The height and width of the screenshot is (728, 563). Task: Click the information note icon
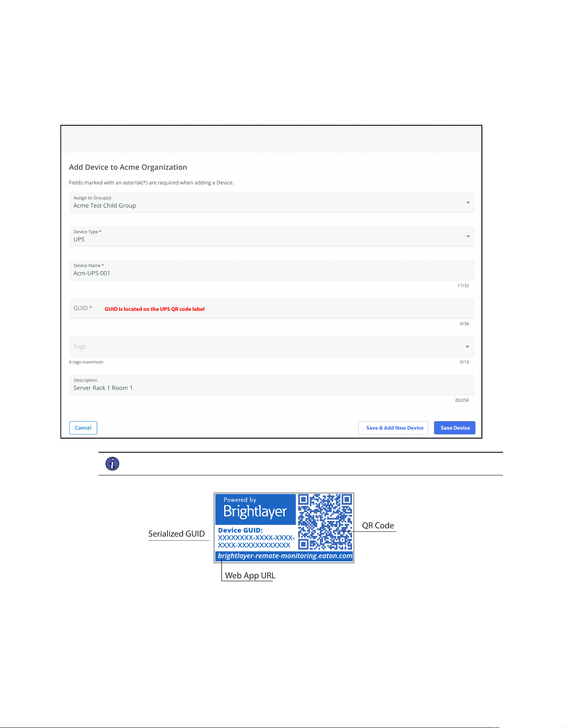112,464
